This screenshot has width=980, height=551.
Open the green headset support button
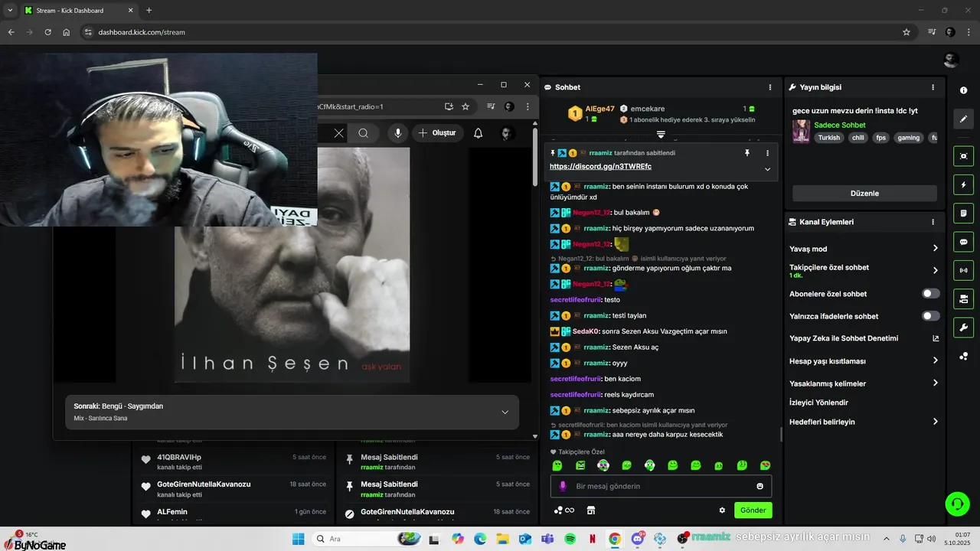(x=957, y=504)
